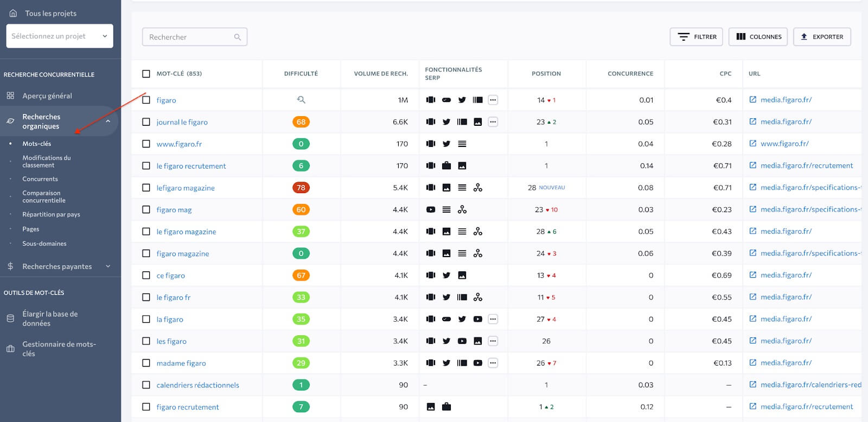Image resolution: width=868 pixels, height=422 pixels.
Task: Open more SERP features in les figaro row
Action: 493,341
